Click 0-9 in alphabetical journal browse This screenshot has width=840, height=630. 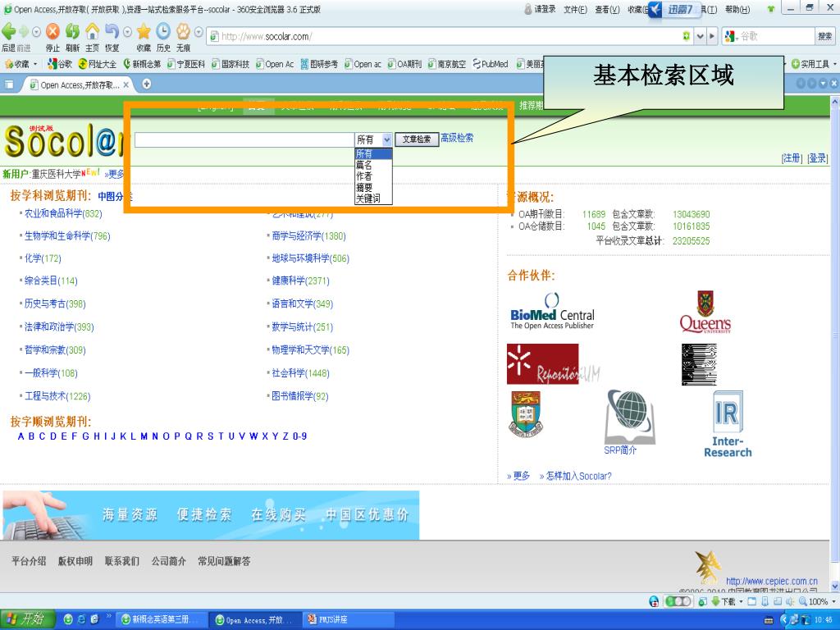(x=300, y=436)
